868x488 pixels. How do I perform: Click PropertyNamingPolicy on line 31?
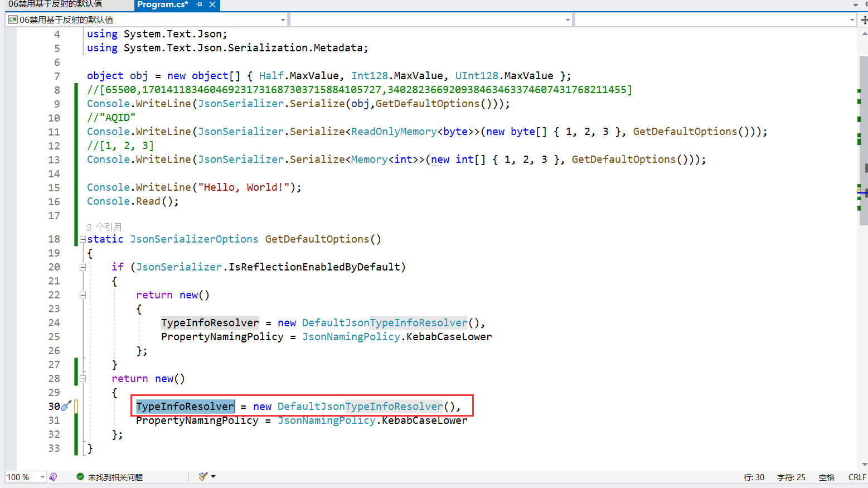tap(197, 421)
